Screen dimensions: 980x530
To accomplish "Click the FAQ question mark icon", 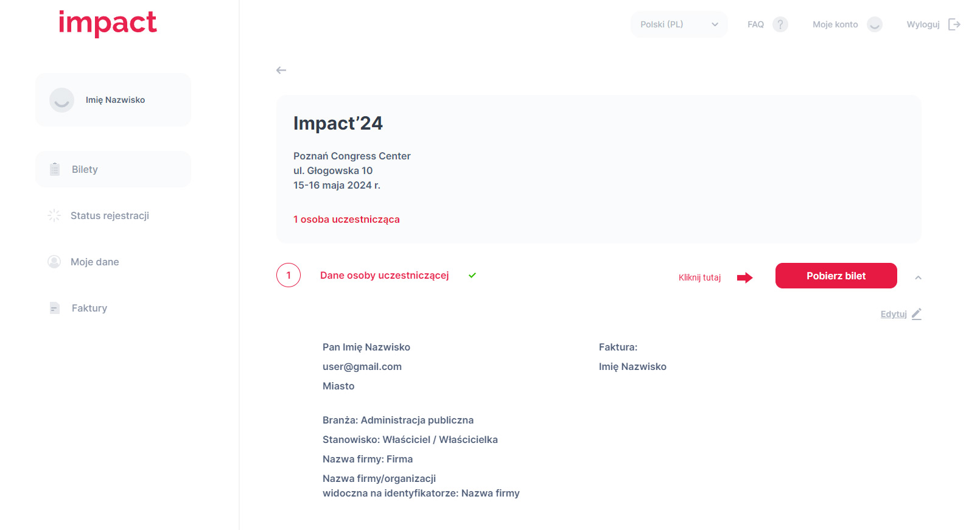I will 780,24.
